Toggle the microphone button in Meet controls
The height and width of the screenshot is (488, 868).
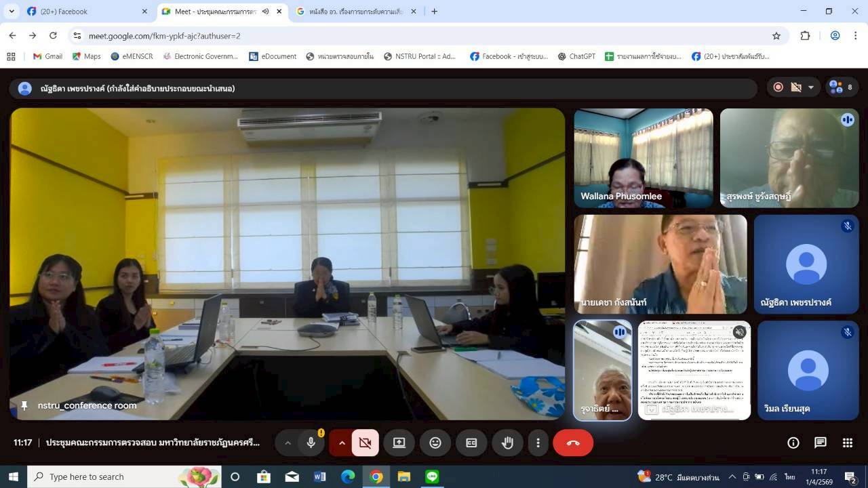point(311,443)
